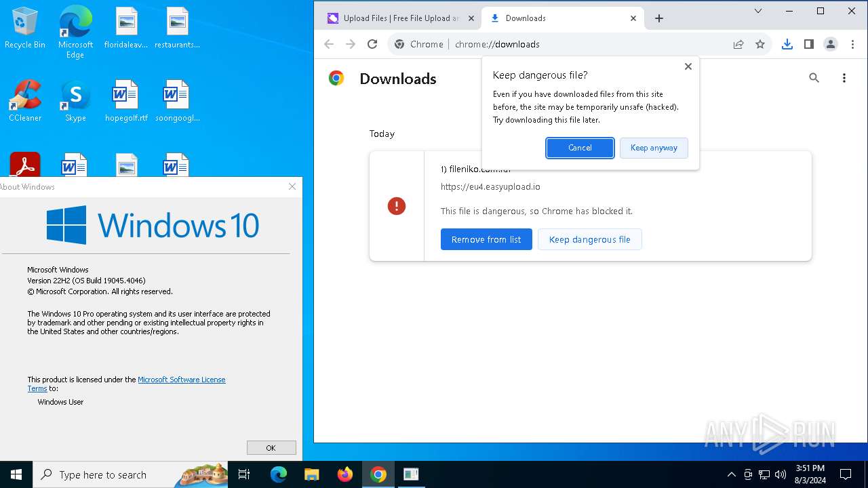Click the share icon in the address bar
The height and width of the screenshot is (488, 868).
point(738,44)
